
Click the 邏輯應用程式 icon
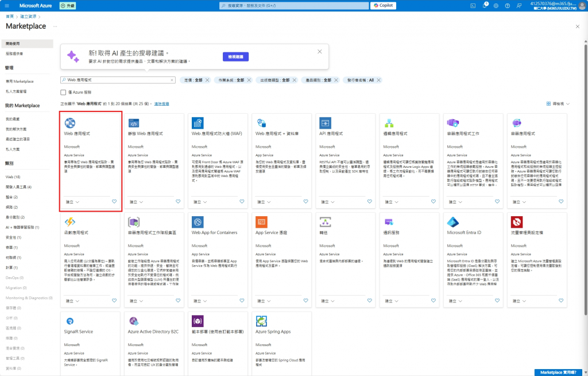click(x=389, y=123)
